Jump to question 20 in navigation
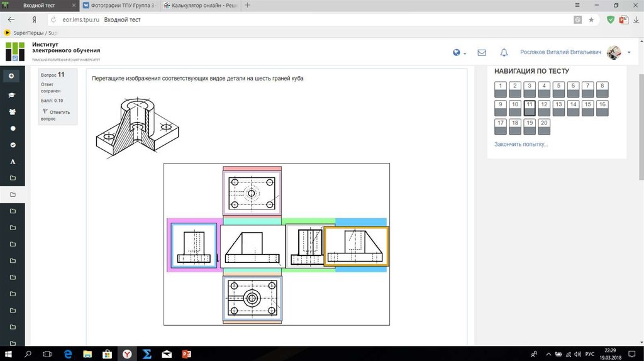The height and width of the screenshot is (361, 644). [544, 126]
